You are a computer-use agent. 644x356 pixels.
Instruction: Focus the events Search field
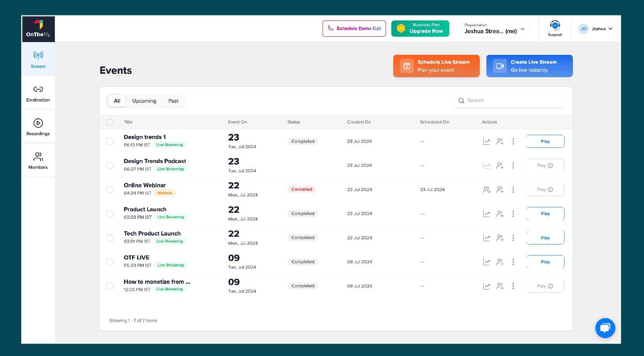click(x=510, y=100)
